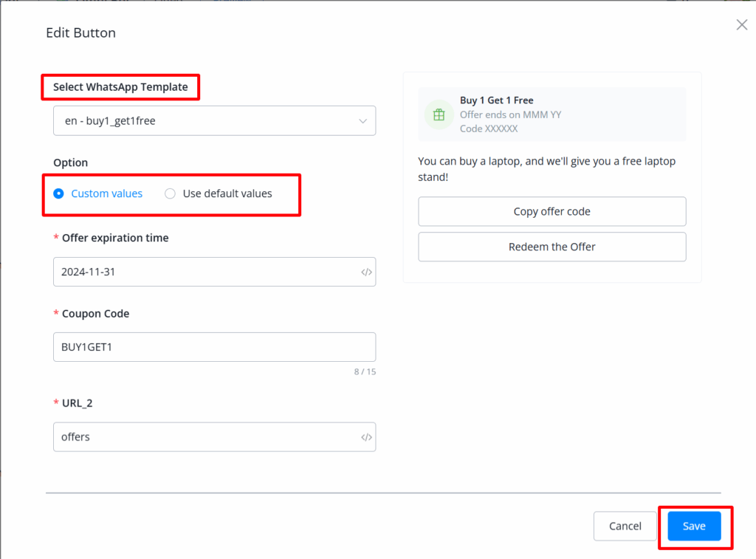Click the 8 / 15 character counter
The image size is (756, 559).
365,371
